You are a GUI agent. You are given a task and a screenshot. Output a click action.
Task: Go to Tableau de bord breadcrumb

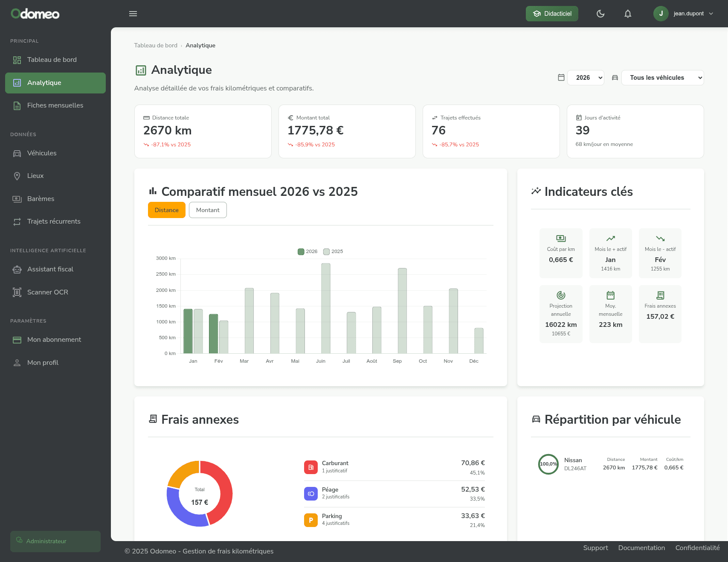(x=156, y=45)
